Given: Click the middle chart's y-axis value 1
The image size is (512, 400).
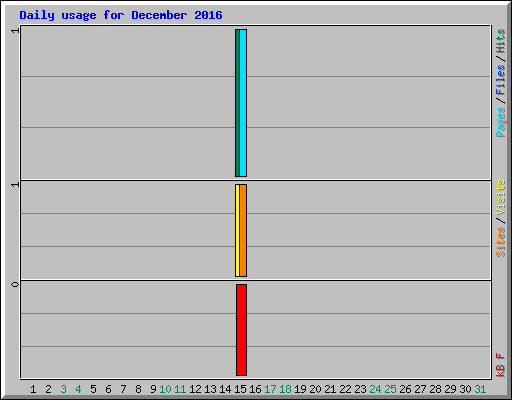Looking at the screenshot, I should (x=15, y=184).
